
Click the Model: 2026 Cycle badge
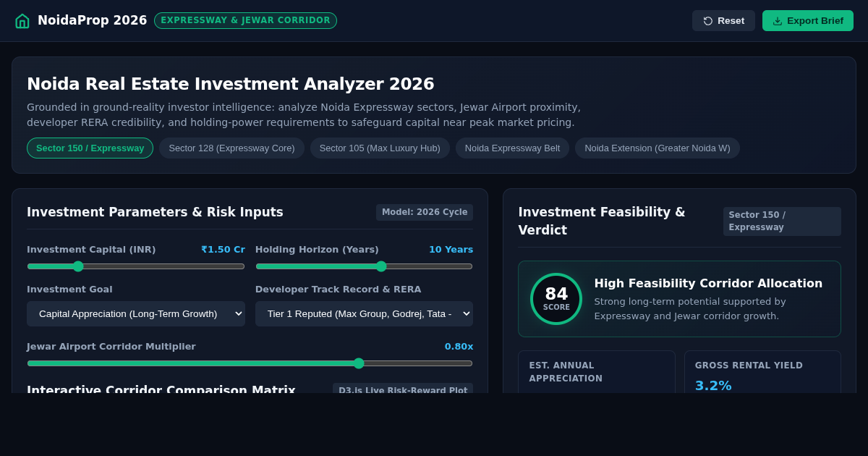click(x=425, y=212)
